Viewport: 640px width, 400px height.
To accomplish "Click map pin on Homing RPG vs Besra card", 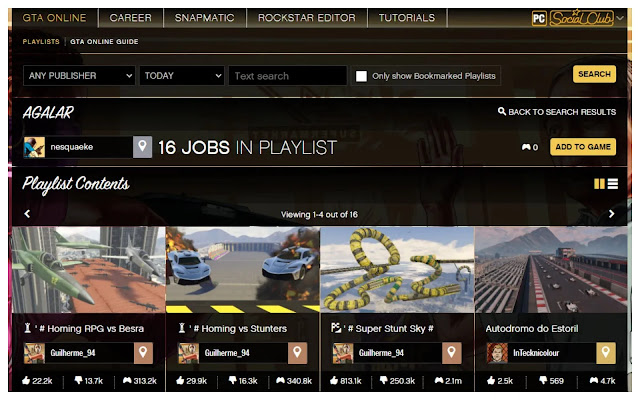I will (x=143, y=353).
